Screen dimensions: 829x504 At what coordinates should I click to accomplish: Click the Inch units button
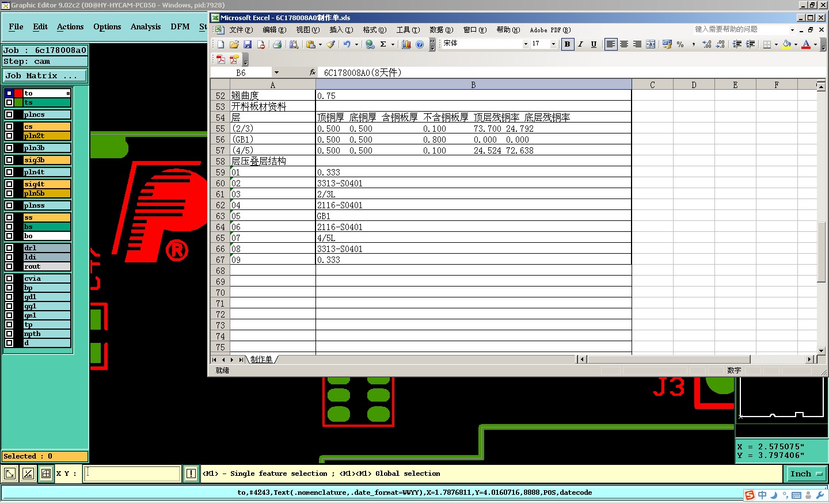pyautogui.click(x=806, y=474)
